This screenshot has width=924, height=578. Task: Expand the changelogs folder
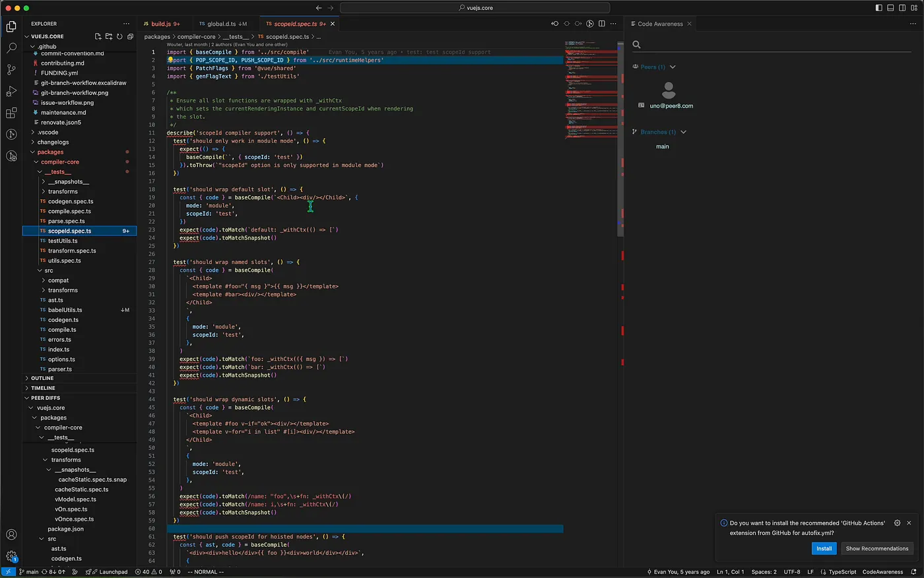53,142
